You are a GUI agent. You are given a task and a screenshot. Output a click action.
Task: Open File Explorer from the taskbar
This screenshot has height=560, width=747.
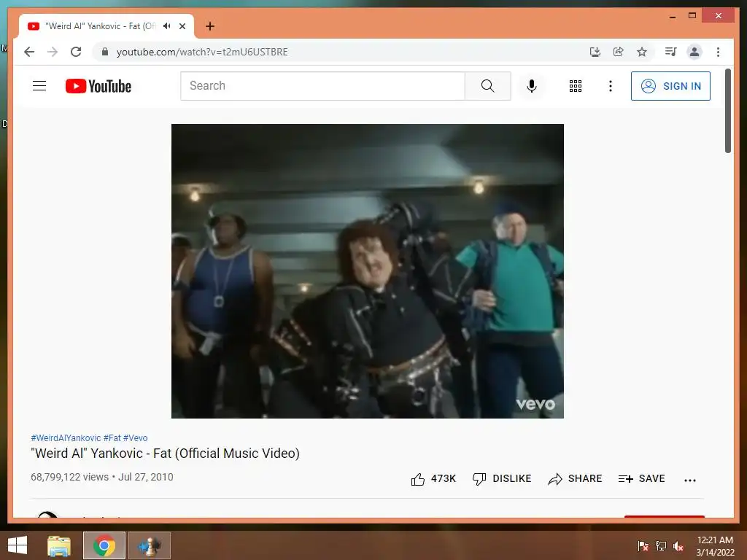pos(59,545)
